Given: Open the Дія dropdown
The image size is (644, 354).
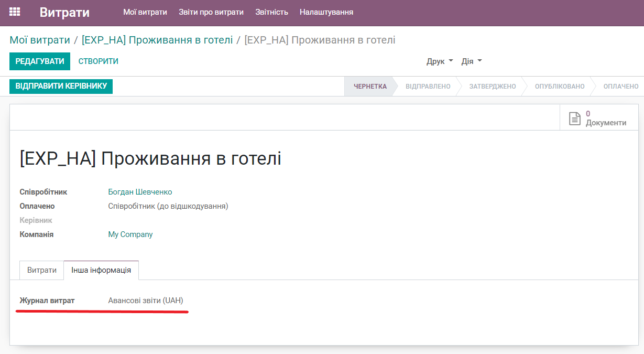Looking at the screenshot, I should 470,61.
